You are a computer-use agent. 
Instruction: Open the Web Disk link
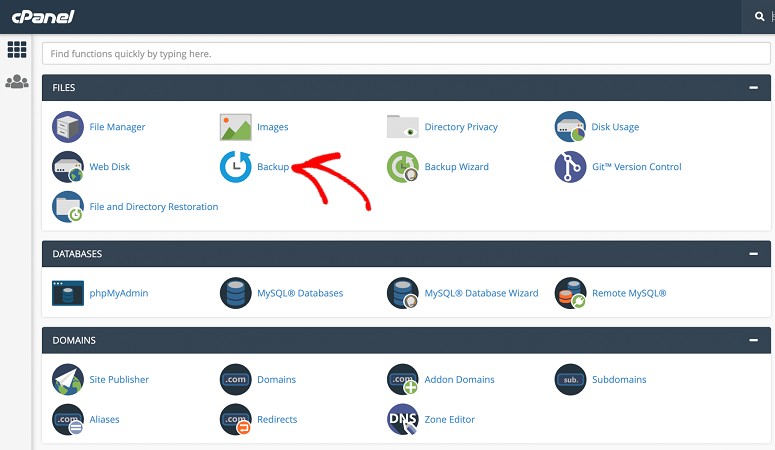[x=109, y=167]
